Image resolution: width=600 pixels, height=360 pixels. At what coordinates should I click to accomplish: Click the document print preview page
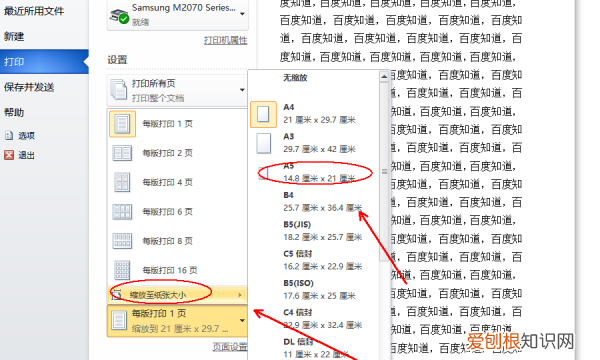(x=416, y=180)
